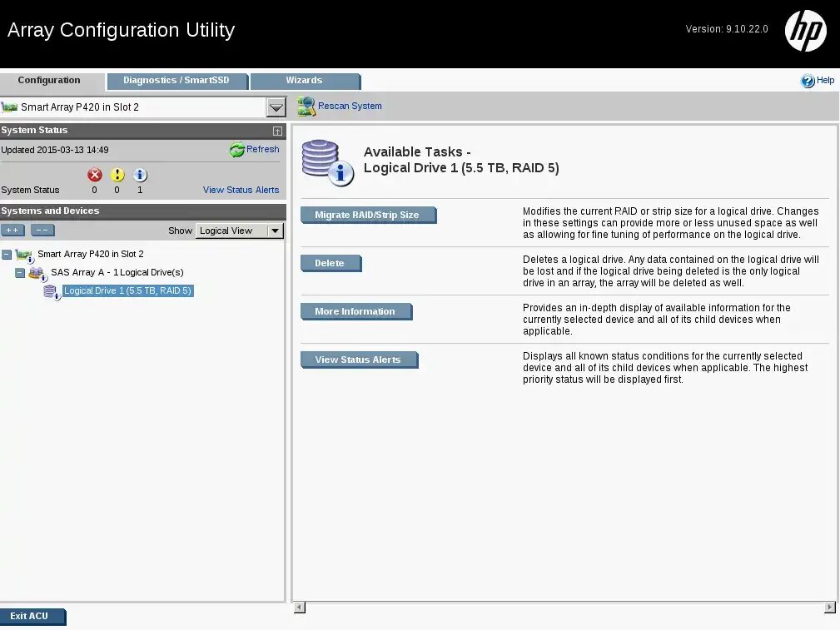This screenshot has width=840, height=630.
Task: Select Smart Array P420 in Slot 2 tree item
Action: tap(91, 254)
